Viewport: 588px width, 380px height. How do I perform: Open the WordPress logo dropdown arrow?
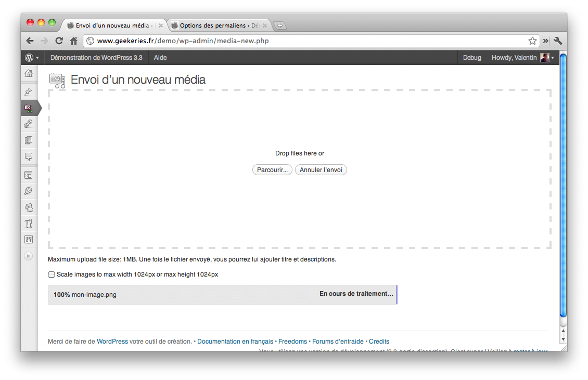click(37, 58)
